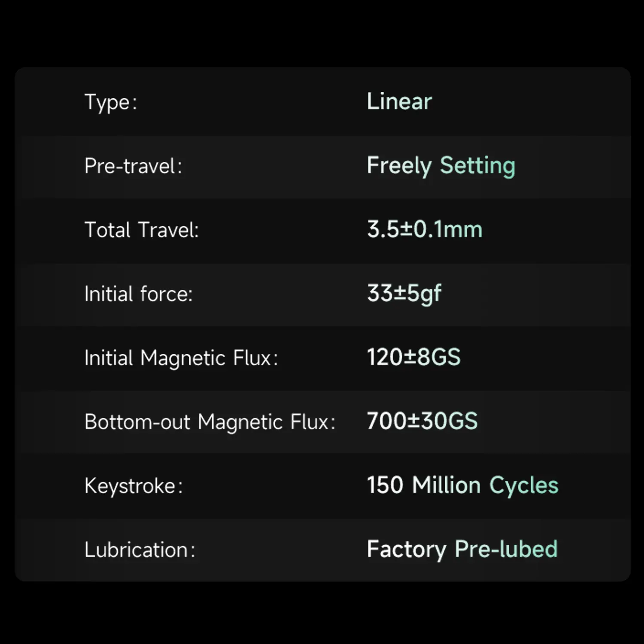Select the 3.5±0.1mm travel value
This screenshot has width=644, height=644.
click(425, 229)
